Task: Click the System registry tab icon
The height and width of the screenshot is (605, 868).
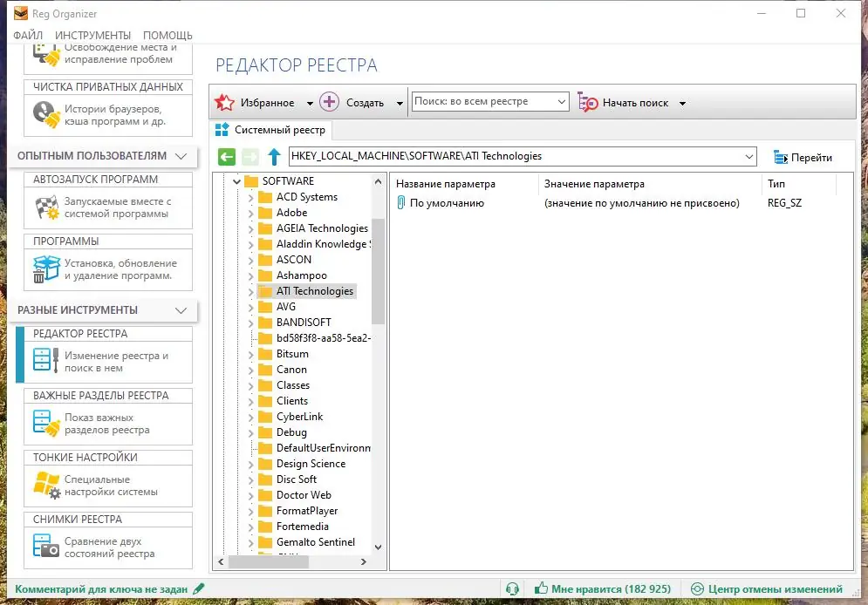Action: click(222, 129)
